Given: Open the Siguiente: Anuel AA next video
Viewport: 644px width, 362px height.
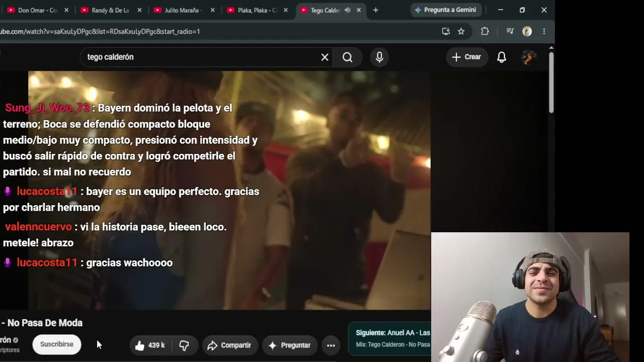Looking at the screenshot, I should click(x=393, y=333).
